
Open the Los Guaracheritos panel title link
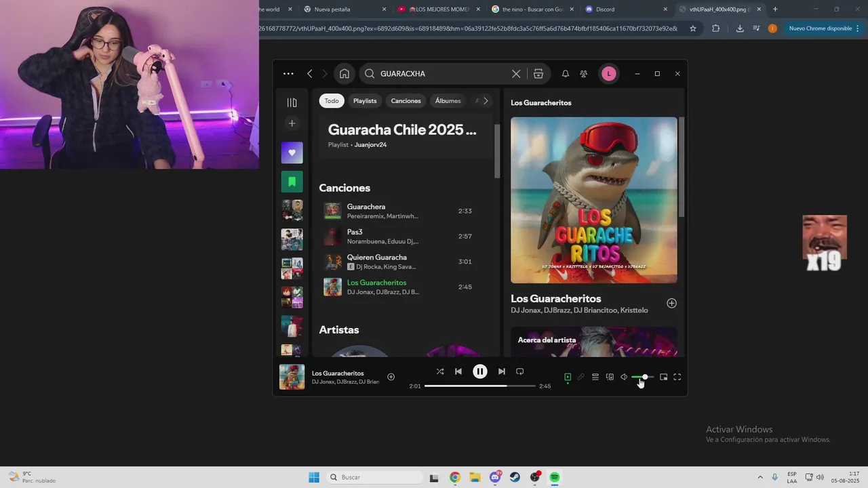click(x=556, y=299)
